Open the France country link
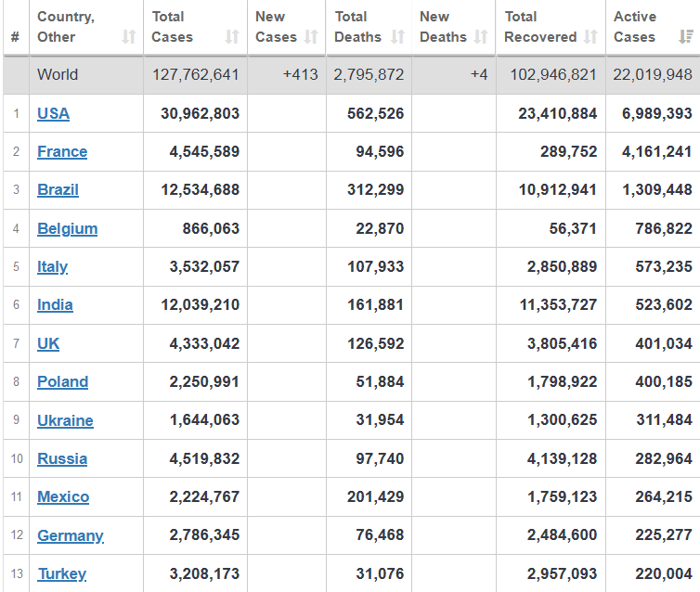This screenshot has width=700, height=592. (62, 151)
